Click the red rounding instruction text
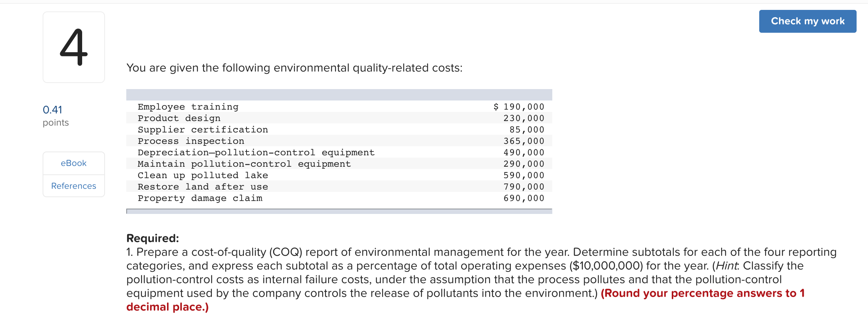Image resolution: width=868 pixels, height=319 pixels. click(702, 293)
